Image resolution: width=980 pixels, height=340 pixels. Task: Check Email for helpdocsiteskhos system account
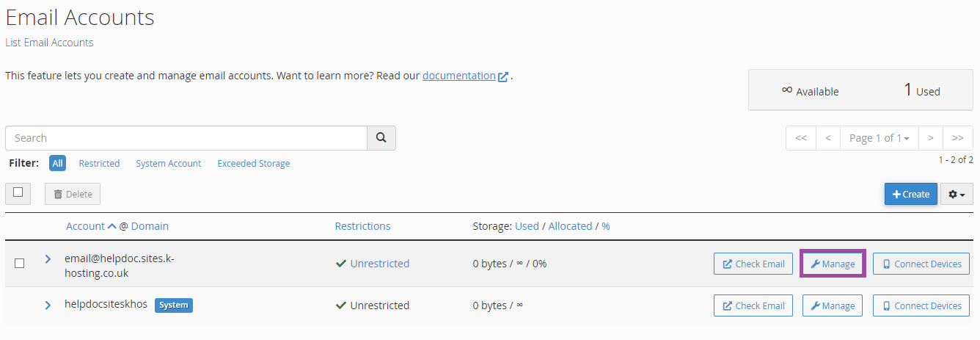click(x=753, y=305)
